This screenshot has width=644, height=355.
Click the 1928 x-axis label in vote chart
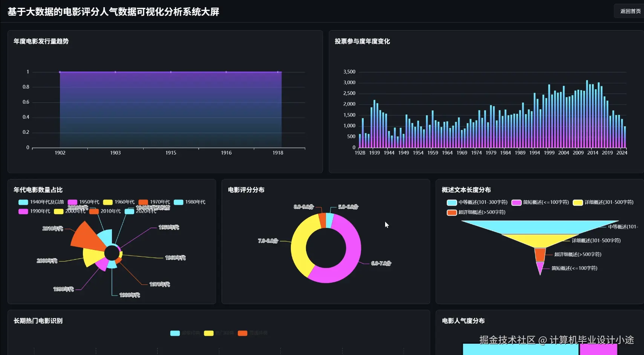[x=360, y=153]
